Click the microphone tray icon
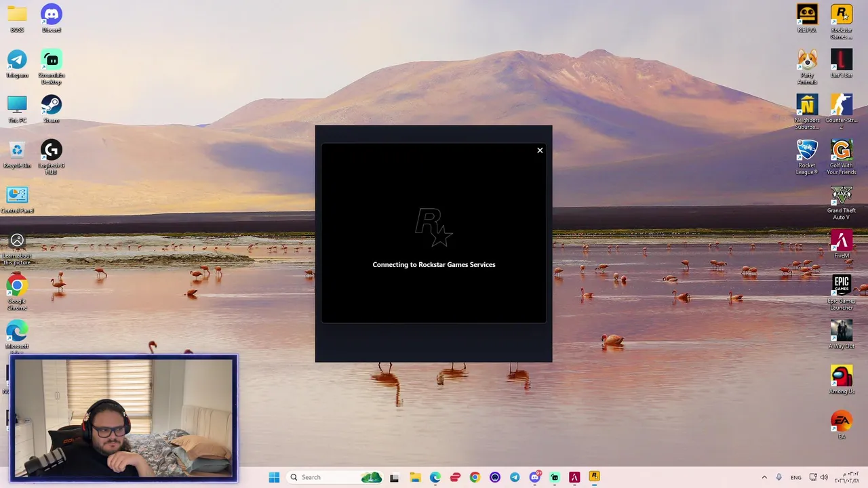Image resolution: width=868 pixels, height=488 pixels. [778, 477]
